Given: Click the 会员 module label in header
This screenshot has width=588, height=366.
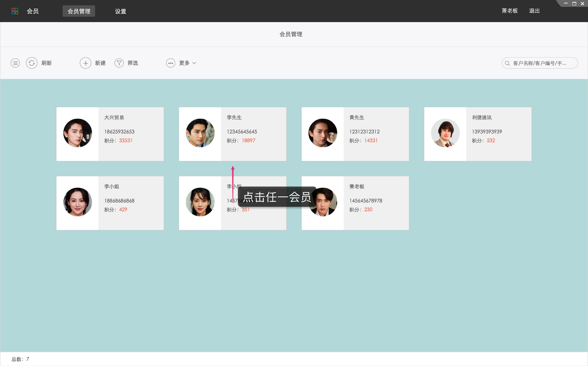Looking at the screenshot, I should (x=33, y=11).
